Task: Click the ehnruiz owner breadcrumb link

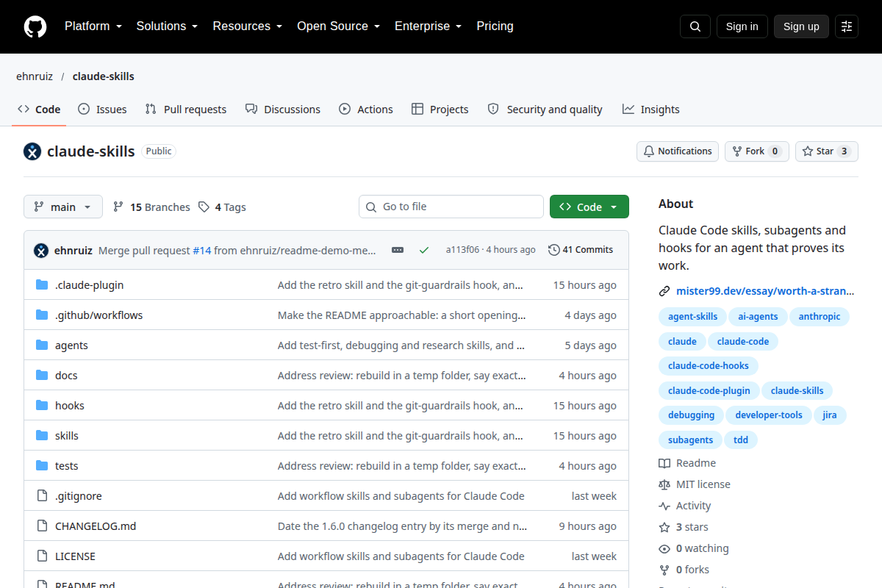Action: (35, 76)
